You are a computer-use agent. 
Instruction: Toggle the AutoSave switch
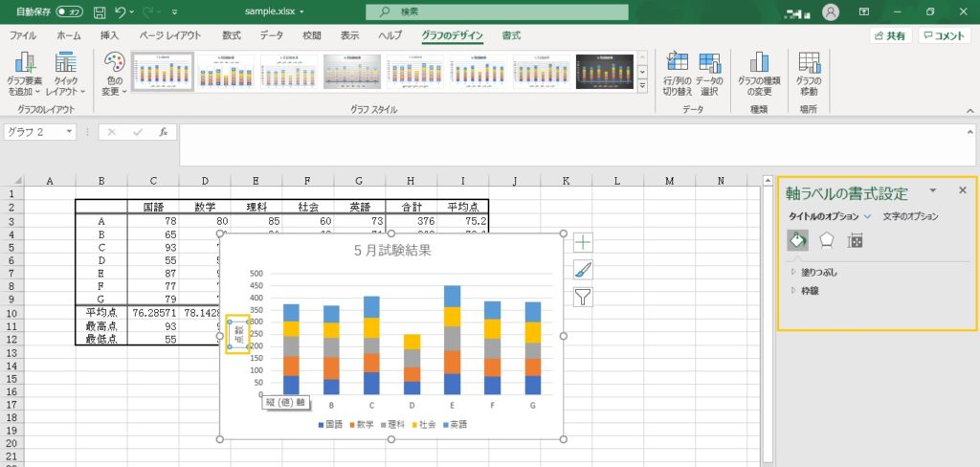tap(69, 11)
